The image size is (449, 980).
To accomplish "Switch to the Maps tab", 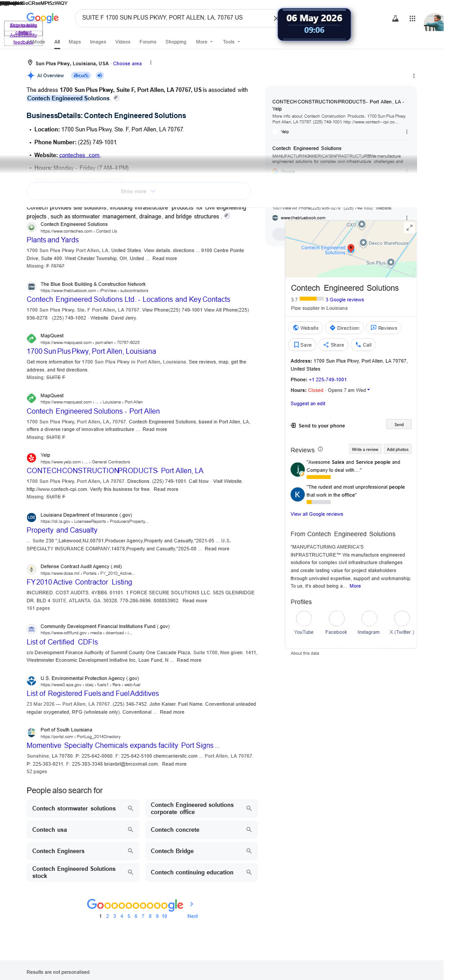I will pos(75,42).
